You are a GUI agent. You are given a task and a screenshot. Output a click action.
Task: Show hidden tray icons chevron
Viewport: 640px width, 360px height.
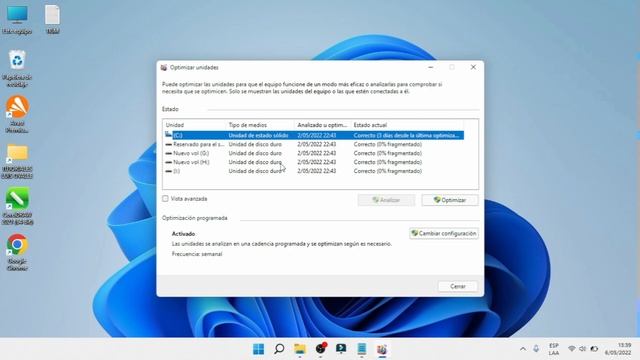[x=523, y=349]
